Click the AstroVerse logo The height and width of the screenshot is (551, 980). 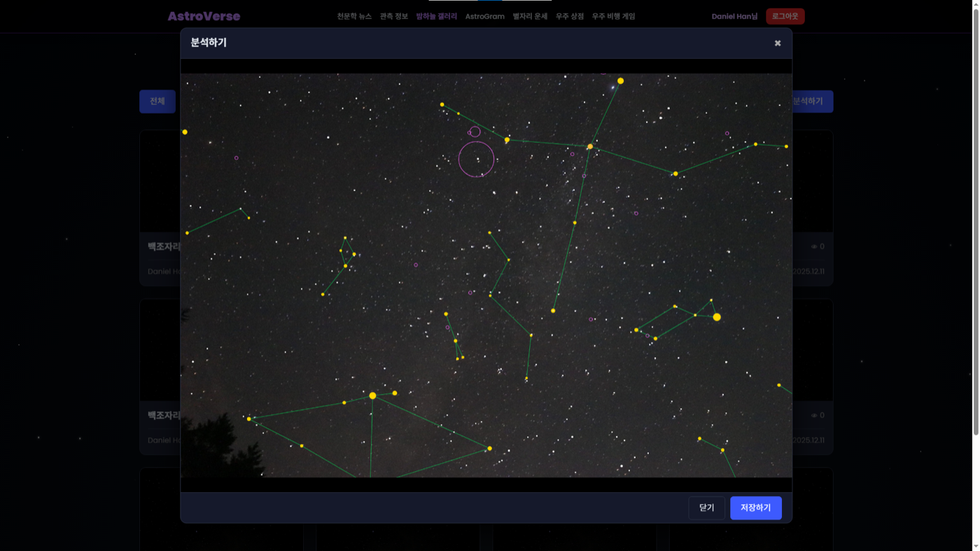point(204,16)
